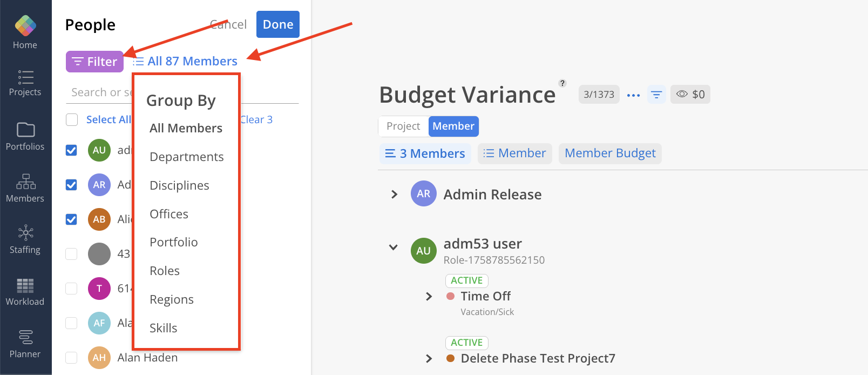Click the Budget Variance help icon
The width and height of the screenshot is (868, 375).
pyautogui.click(x=562, y=83)
